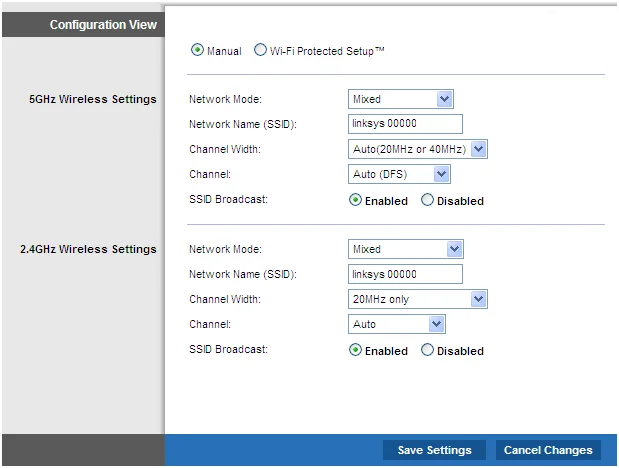This screenshot has height=468, width=619.
Task: Click the 2.4GHz Channel Width label
Action: [225, 299]
